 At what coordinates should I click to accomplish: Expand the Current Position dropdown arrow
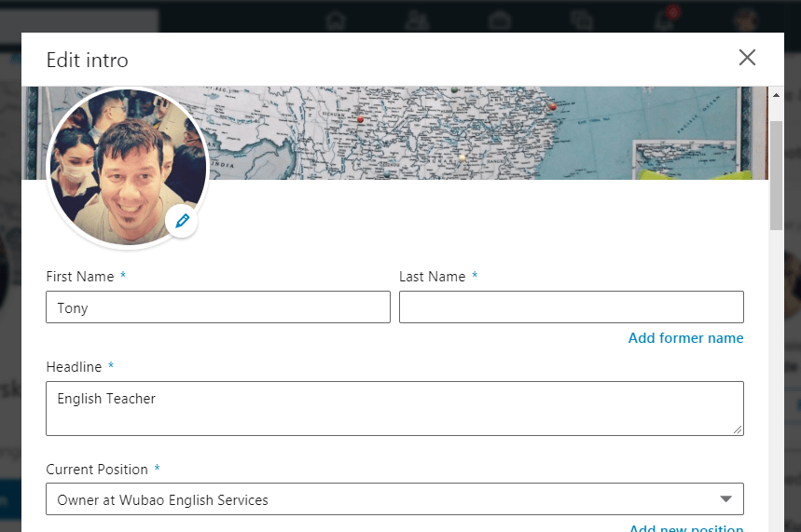tap(725, 498)
